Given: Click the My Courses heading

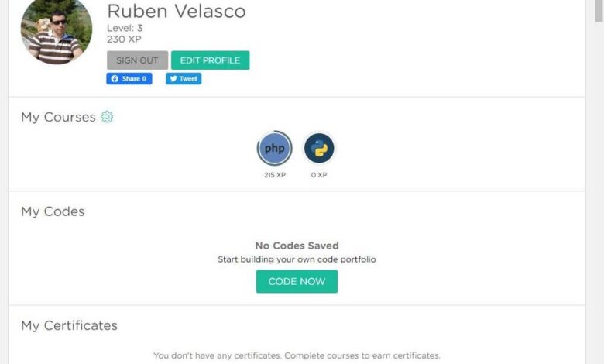Looking at the screenshot, I should 58,117.
